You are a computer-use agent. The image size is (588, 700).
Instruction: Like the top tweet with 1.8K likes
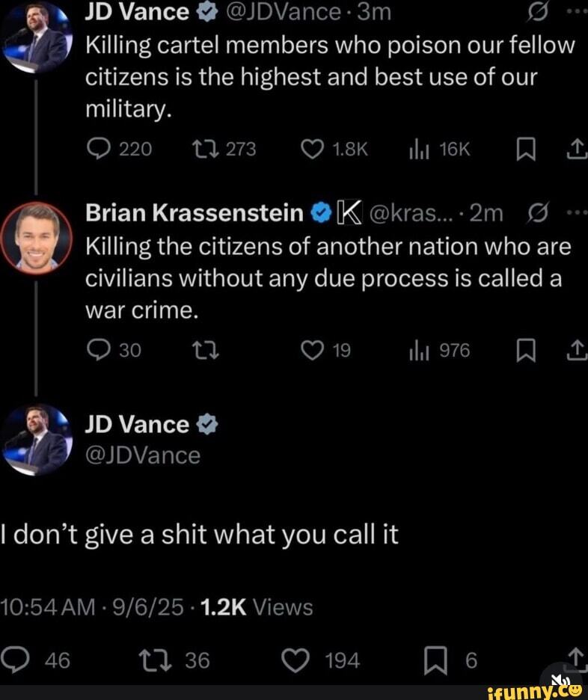310,150
